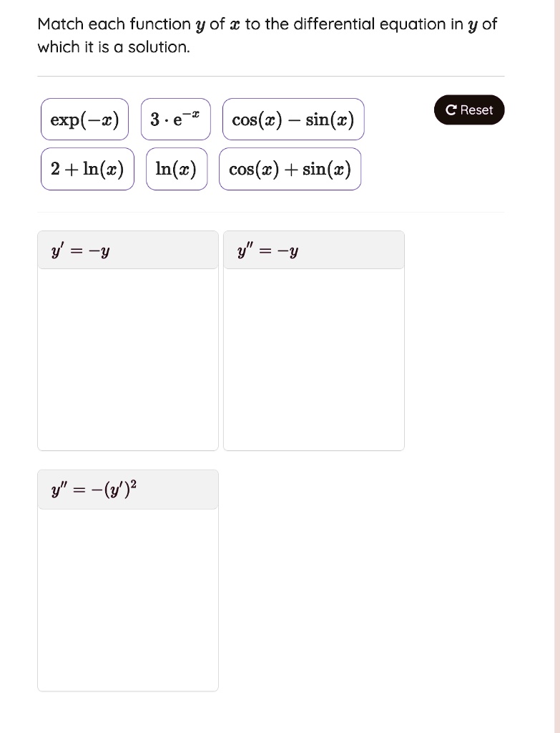560x733 pixels.
Task: Click inside the y″ = −y drop zone
Action: click(313, 358)
